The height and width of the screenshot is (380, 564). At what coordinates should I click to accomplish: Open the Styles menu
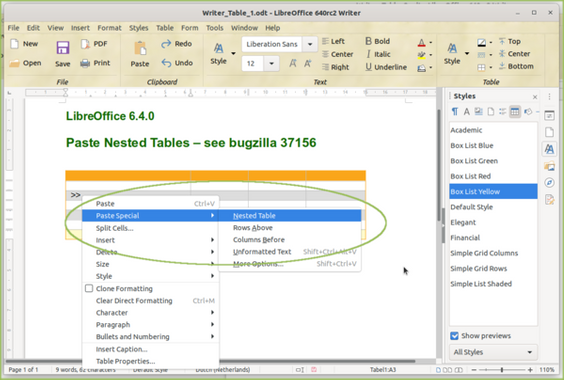tap(138, 28)
